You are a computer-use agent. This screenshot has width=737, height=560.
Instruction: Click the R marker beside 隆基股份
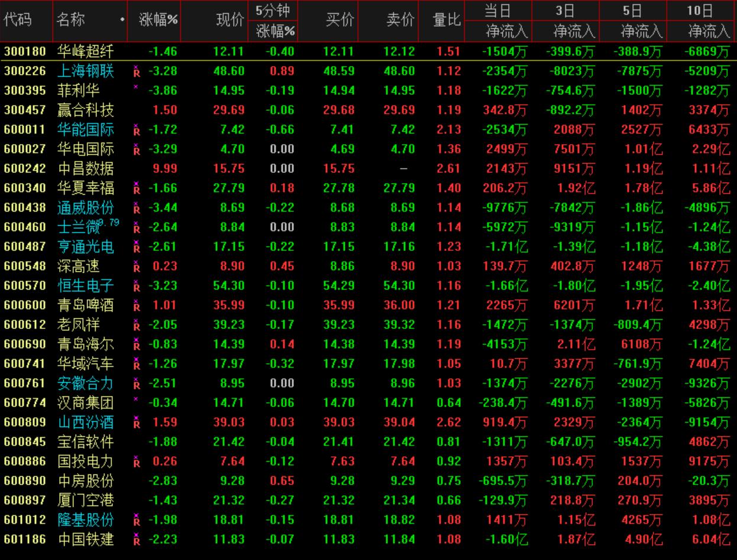[x=137, y=521]
